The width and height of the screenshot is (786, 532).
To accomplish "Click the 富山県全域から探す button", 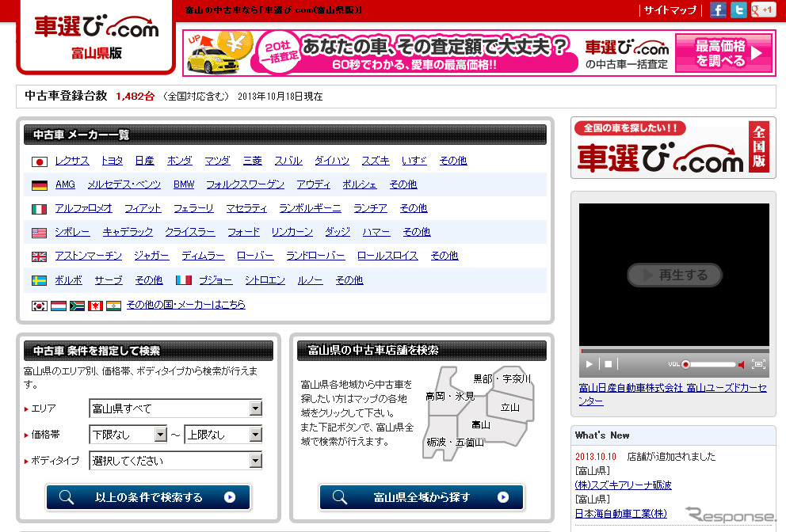I will point(421,497).
